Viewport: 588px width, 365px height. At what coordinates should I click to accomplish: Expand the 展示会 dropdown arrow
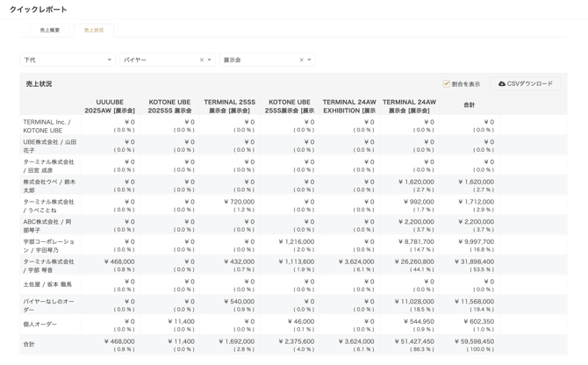pyautogui.click(x=310, y=60)
